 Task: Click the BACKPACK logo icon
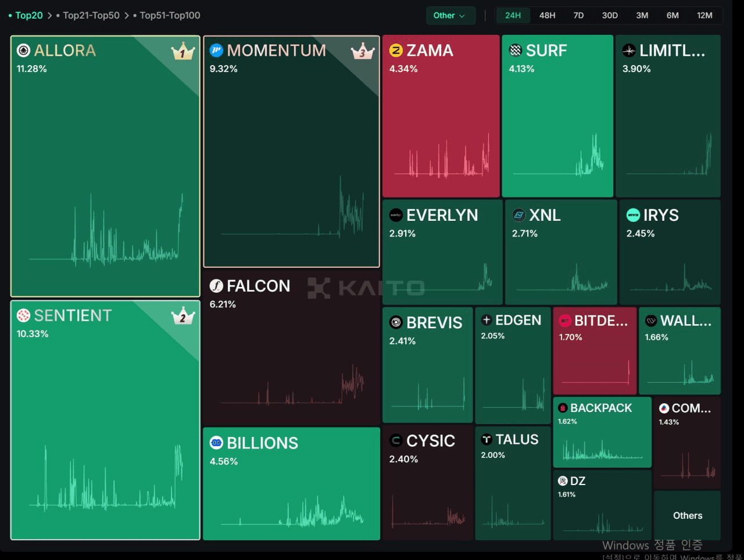click(x=563, y=408)
